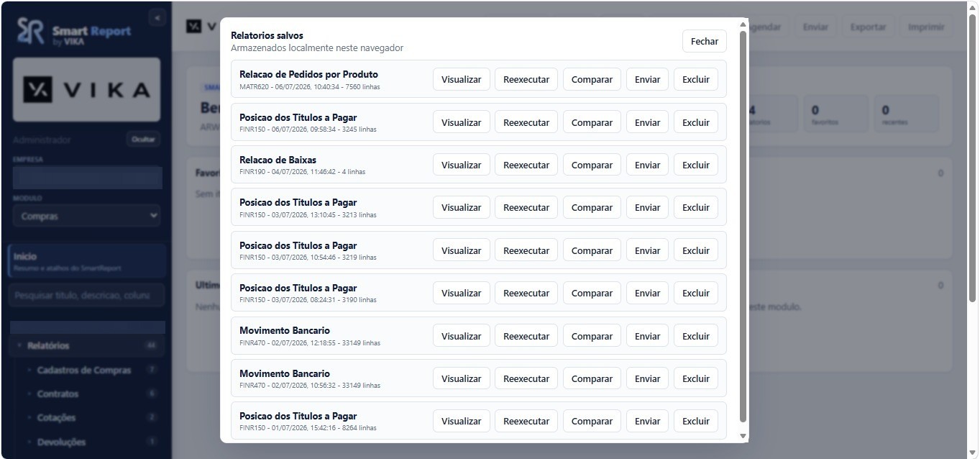The width and height of the screenshot is (980, 459).
Task: Click the dialog's scrollbar up arrow
Action: pos(743,23)
